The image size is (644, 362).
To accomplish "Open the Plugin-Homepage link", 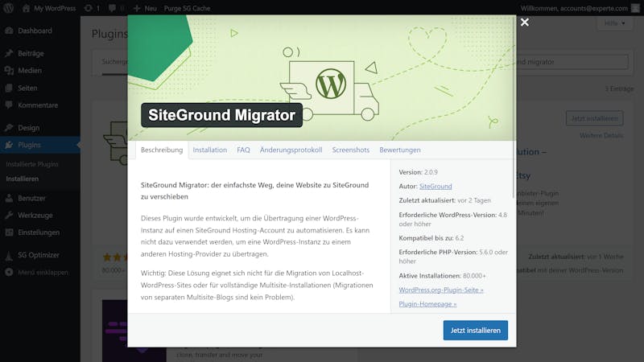I will pos(427,304).
